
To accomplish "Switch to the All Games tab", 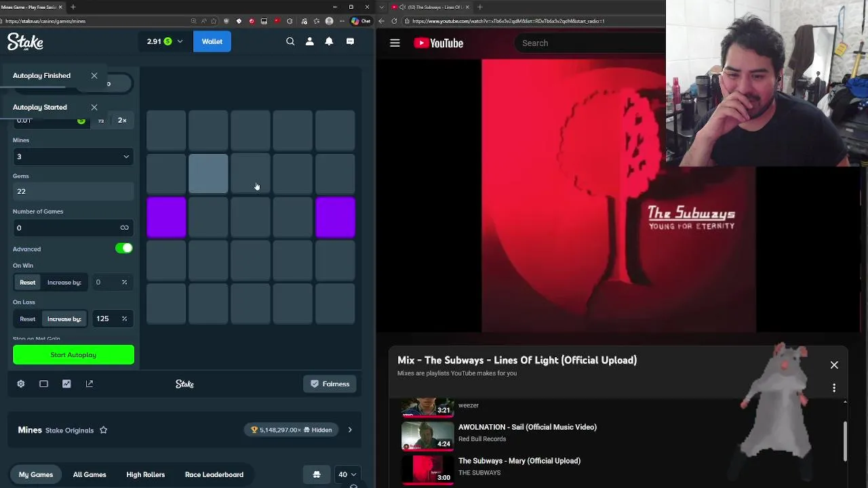I will [x=90, y=474].
